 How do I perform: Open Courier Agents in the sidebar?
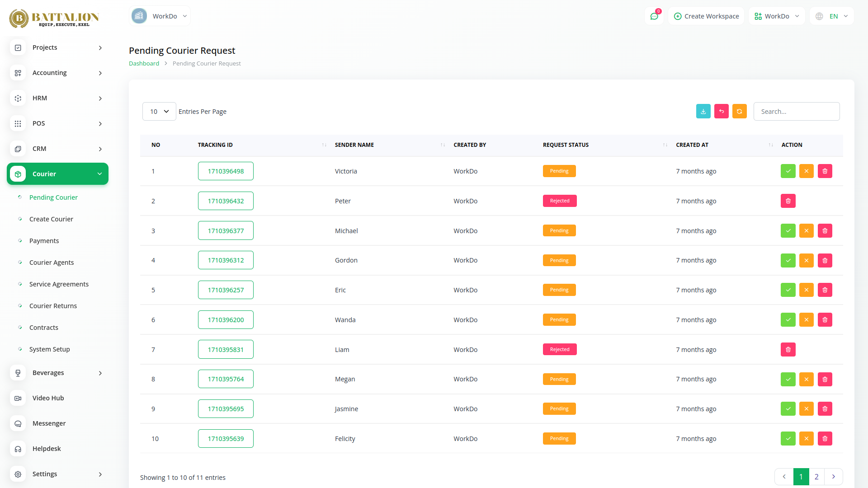click(x=52, y=263)
